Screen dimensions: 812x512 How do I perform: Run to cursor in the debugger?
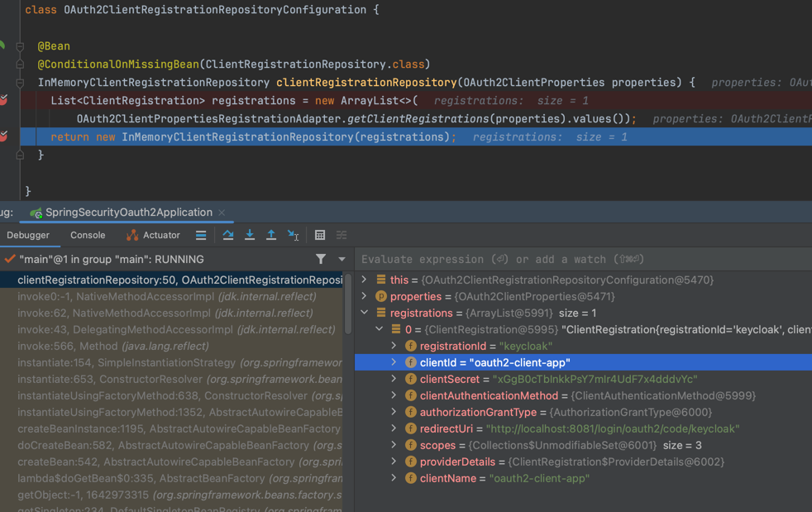click(x=292, y=236)
